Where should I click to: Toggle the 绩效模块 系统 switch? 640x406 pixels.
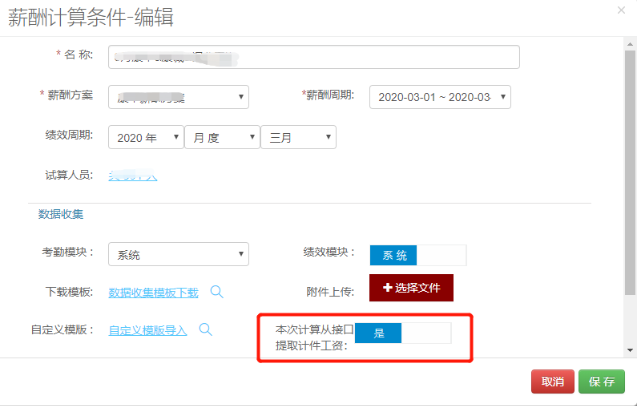[x=417, y=255]
